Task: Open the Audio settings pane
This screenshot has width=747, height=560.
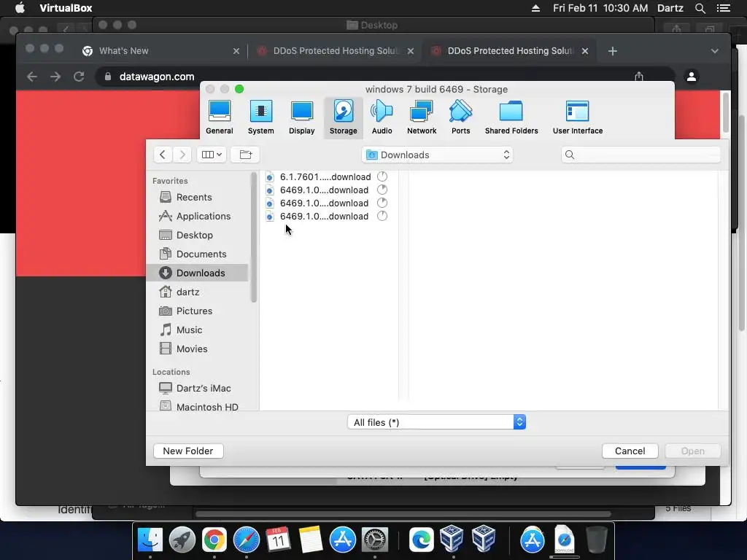Action: click(382, 117)
